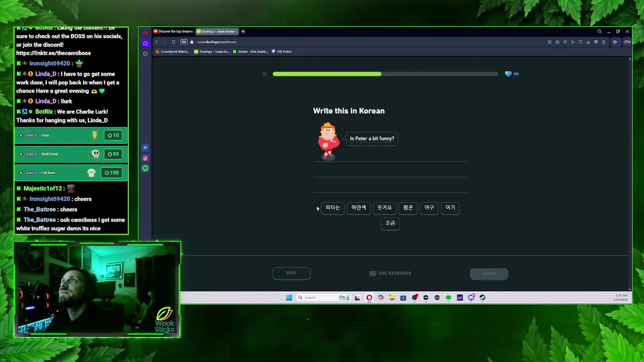Click Linda_D Hype reward costing 10
This screenshot has width=644, height=362.
(x=71, y=135)
